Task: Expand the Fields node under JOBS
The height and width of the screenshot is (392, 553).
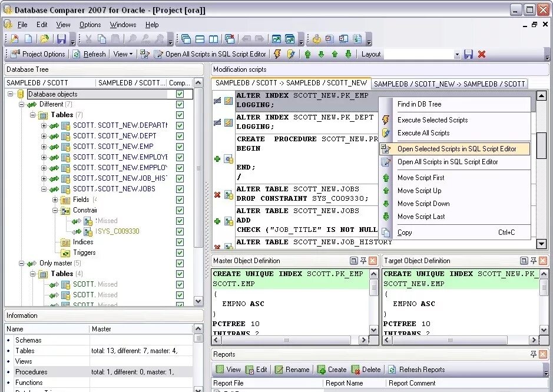Action: (x=55, y=200)
